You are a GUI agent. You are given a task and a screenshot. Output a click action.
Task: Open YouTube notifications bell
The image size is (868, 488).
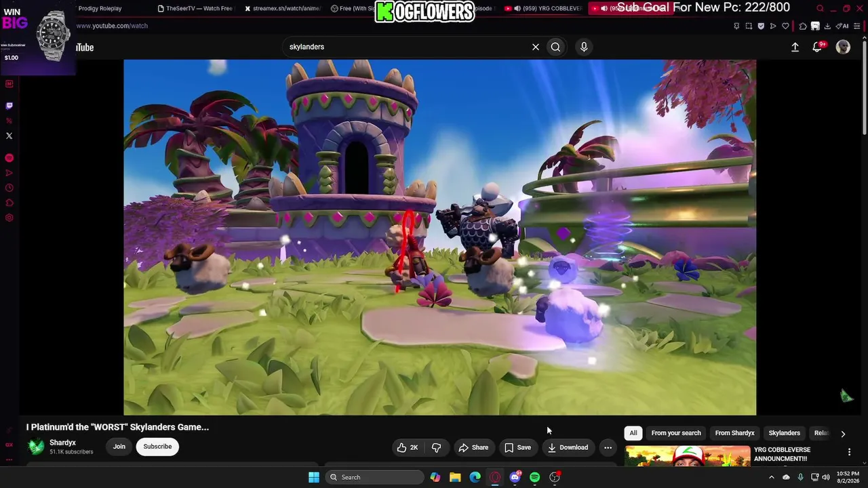tap(818, 47)
